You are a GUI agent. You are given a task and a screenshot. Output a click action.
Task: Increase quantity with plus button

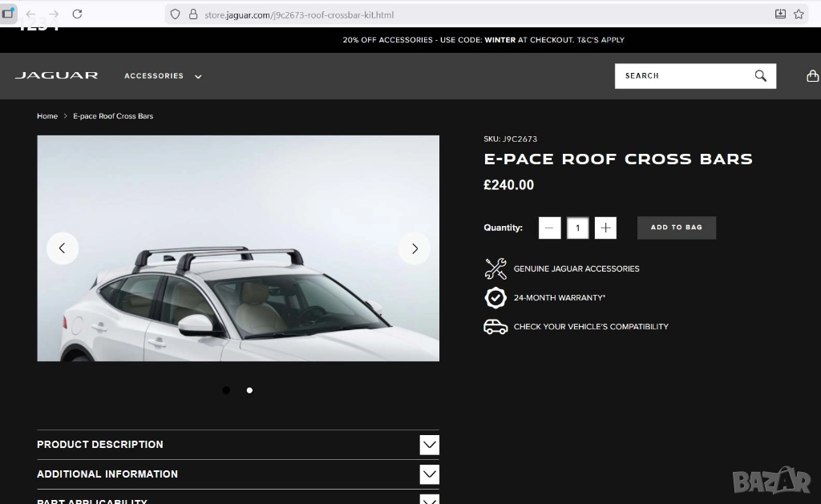[605, 228]
